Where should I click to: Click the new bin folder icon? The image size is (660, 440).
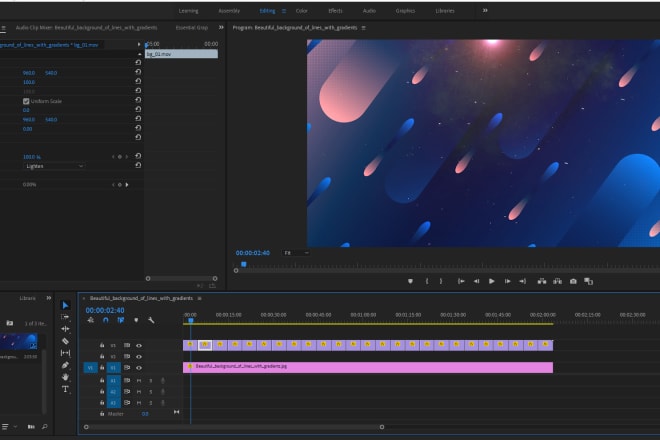tap(10, 323)
